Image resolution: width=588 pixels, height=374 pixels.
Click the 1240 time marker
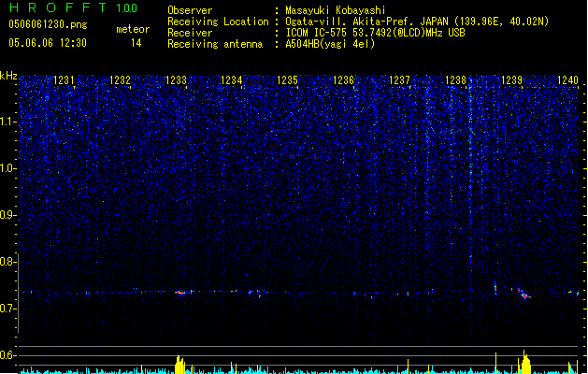[567, 80]
